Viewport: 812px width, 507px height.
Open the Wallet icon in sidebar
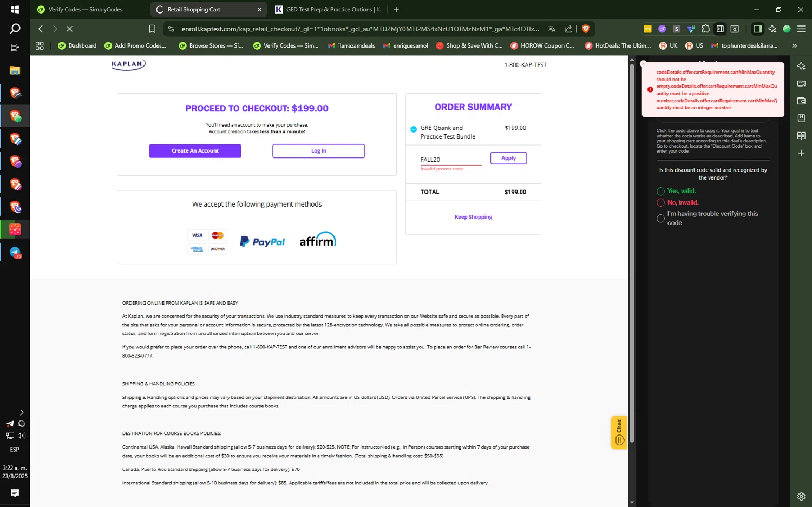801,101
